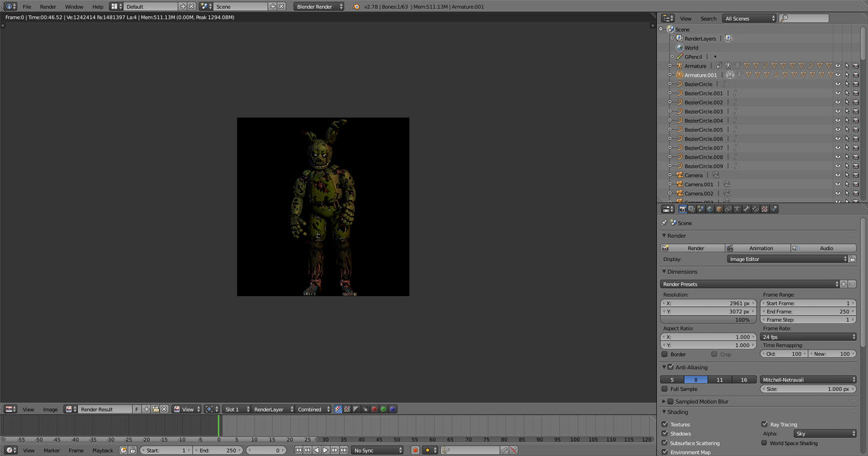
Task: Open the Render properties tab
Action: point(683,209)
